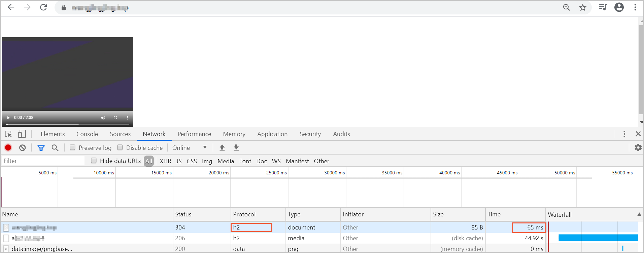
Task: Toggle device toolbar emulation
Action: coord(22,134)
